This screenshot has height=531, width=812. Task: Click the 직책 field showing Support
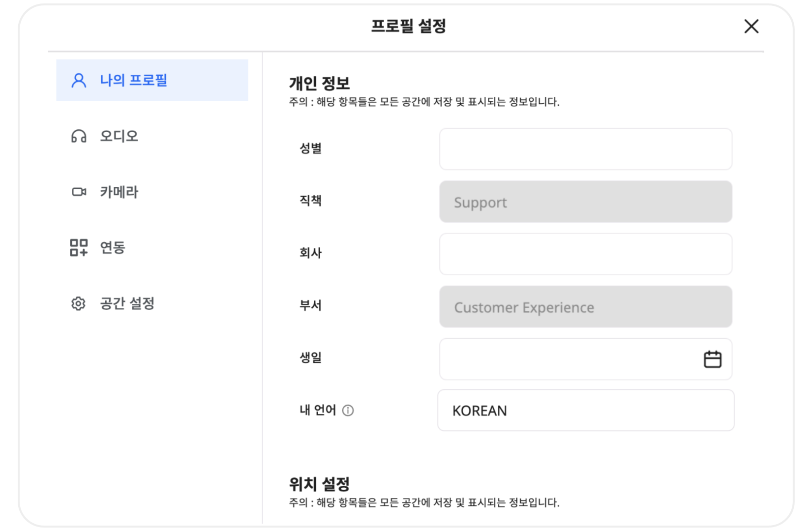pos(585,202)
